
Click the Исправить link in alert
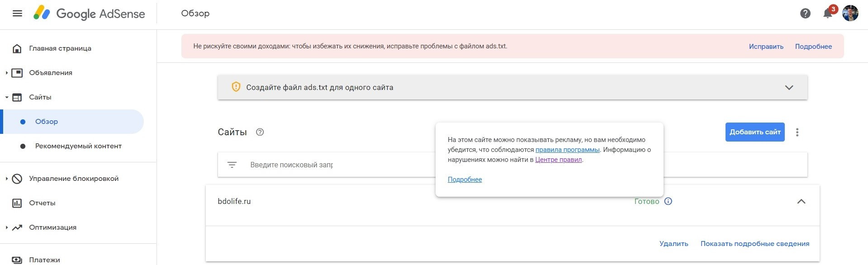coord(766,47)
